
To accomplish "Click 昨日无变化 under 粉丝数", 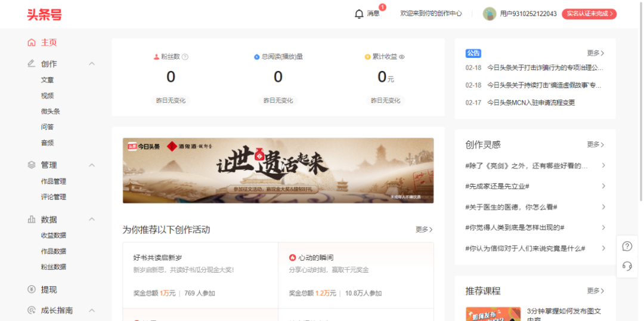I will click(171, 101).
